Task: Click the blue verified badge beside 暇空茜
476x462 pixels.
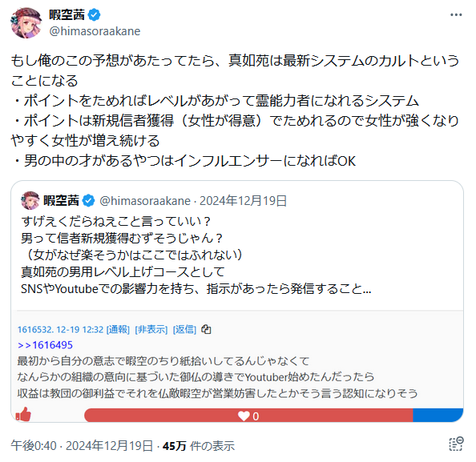Action: click(x=94, y=15)
